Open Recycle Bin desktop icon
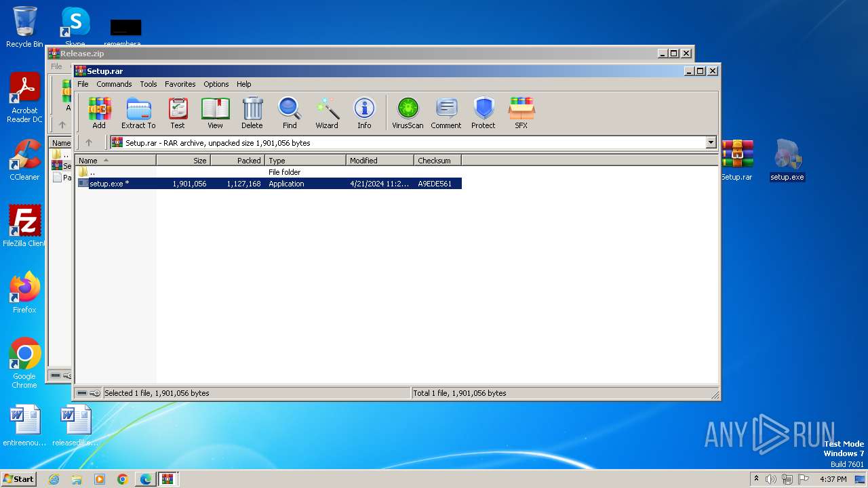 24,27
